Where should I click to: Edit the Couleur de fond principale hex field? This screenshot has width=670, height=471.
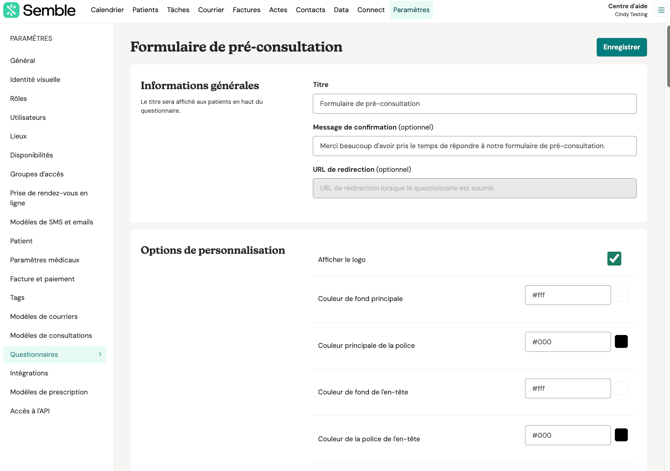click(567, 295)
